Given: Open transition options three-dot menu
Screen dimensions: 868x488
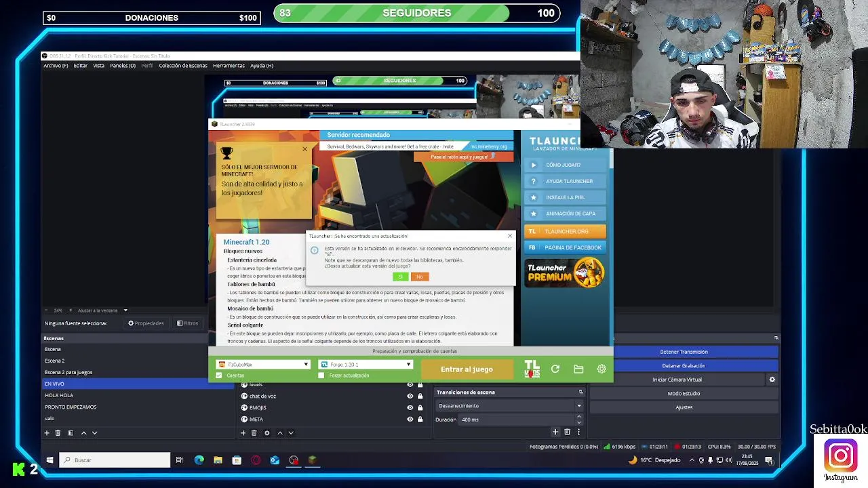Looking at the screenshot, I should (x=578, y=432).
